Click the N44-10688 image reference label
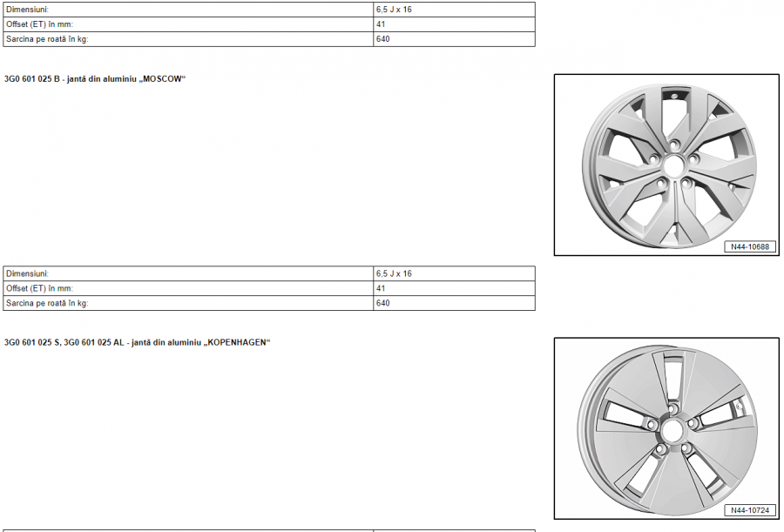 click(x=749, y=247)
